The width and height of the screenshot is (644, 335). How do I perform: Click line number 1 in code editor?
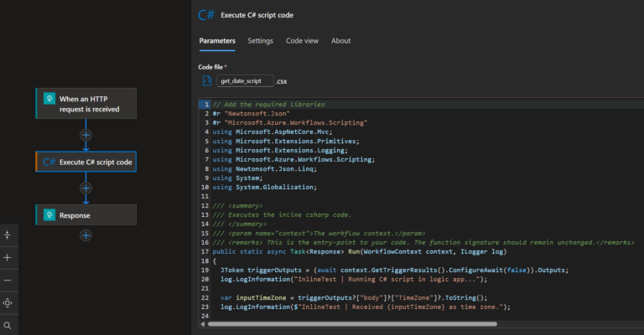pos(206,104)
